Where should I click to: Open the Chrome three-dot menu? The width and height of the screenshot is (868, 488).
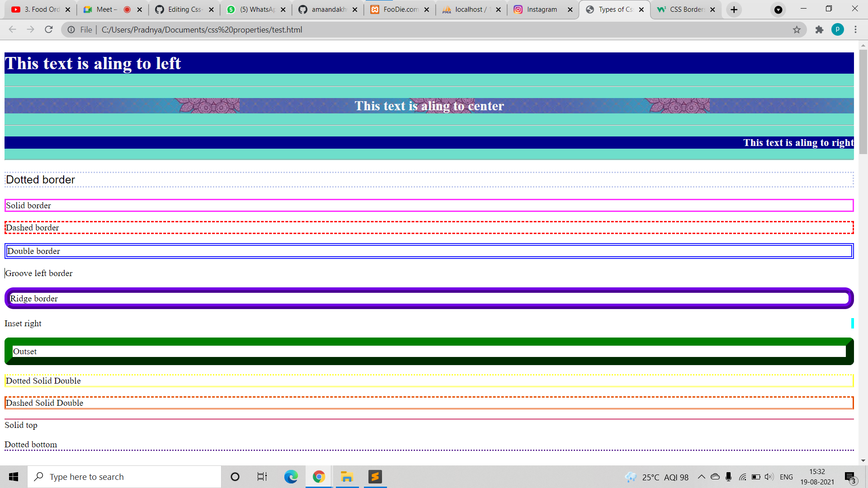click(x=855, y=30)
